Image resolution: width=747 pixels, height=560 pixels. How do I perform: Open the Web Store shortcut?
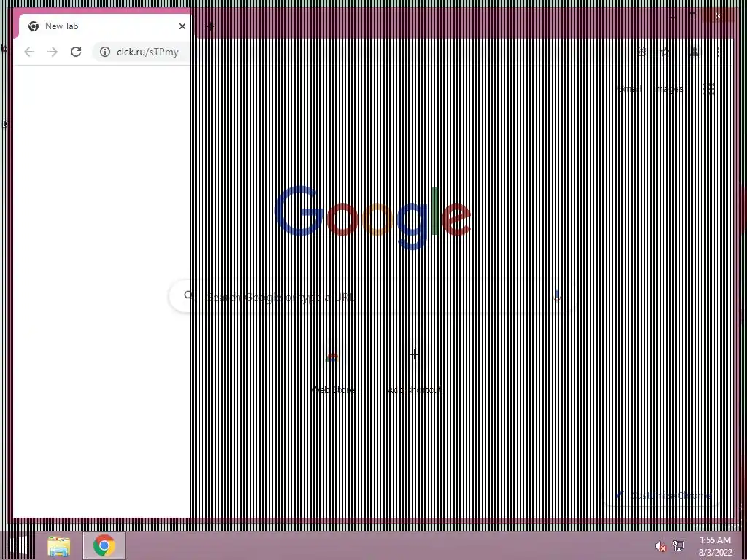(x=333, y=369)
